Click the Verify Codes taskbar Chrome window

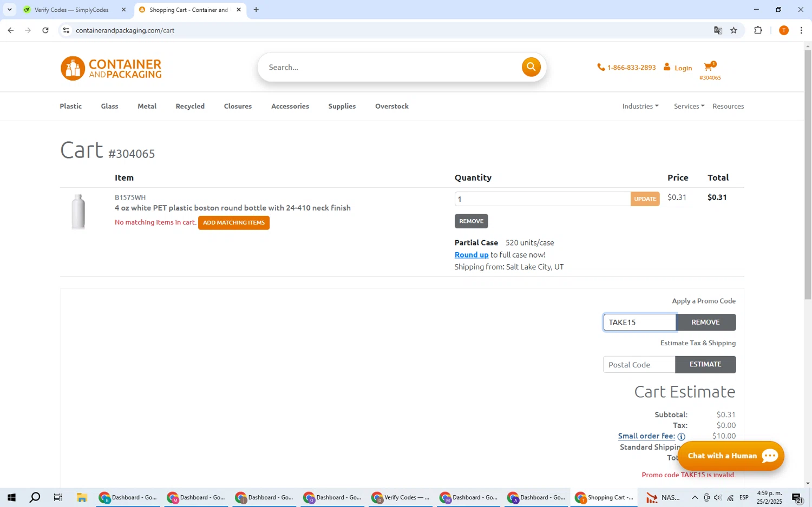coord(401,497)
